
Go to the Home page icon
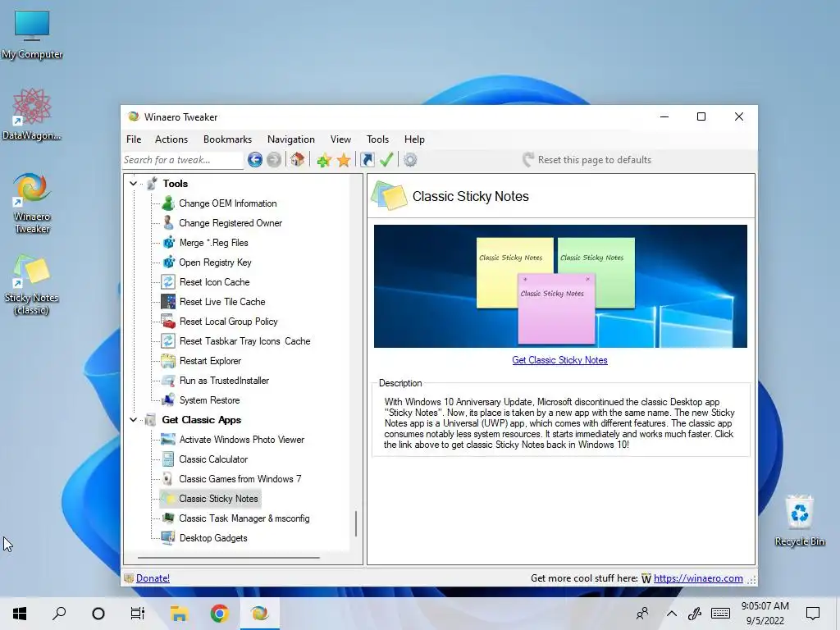coord(297,160)
